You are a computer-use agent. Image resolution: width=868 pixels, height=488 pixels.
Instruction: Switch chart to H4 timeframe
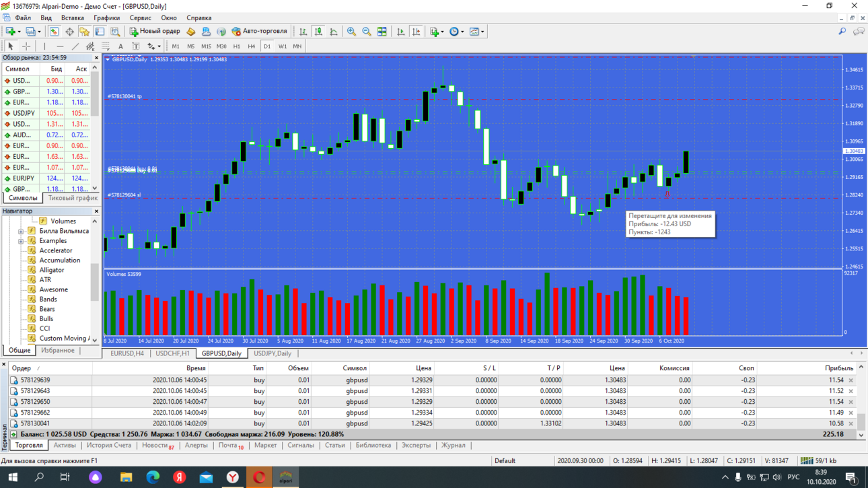click(252, 46)
